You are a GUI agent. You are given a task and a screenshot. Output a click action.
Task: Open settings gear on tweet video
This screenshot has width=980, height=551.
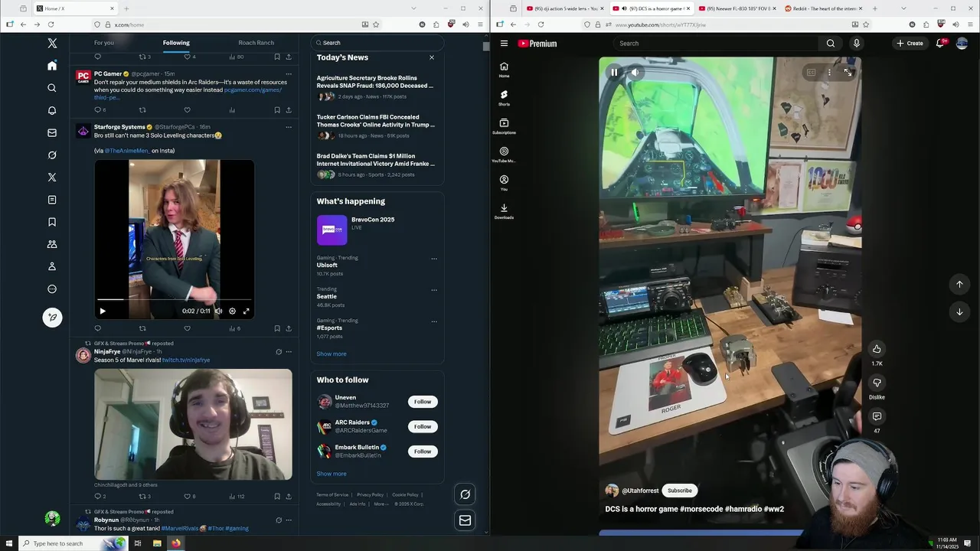232,311
